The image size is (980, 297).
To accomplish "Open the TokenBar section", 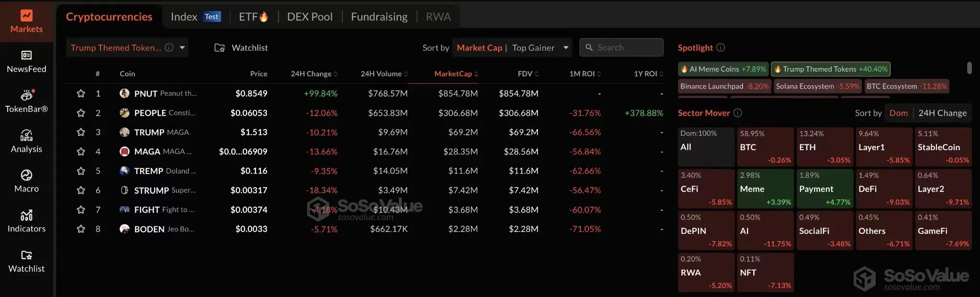I will pyautogui.click(x=27, y=101).
